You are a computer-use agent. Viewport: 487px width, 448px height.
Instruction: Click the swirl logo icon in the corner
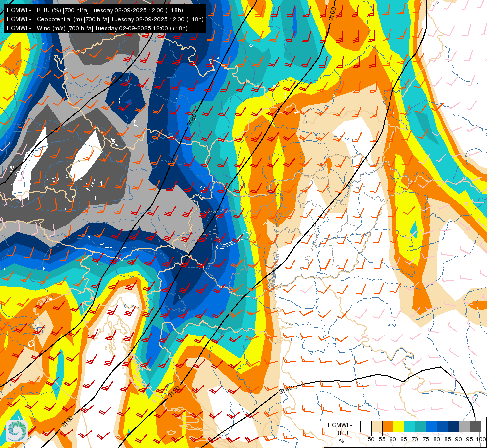(x=17, y=431)
